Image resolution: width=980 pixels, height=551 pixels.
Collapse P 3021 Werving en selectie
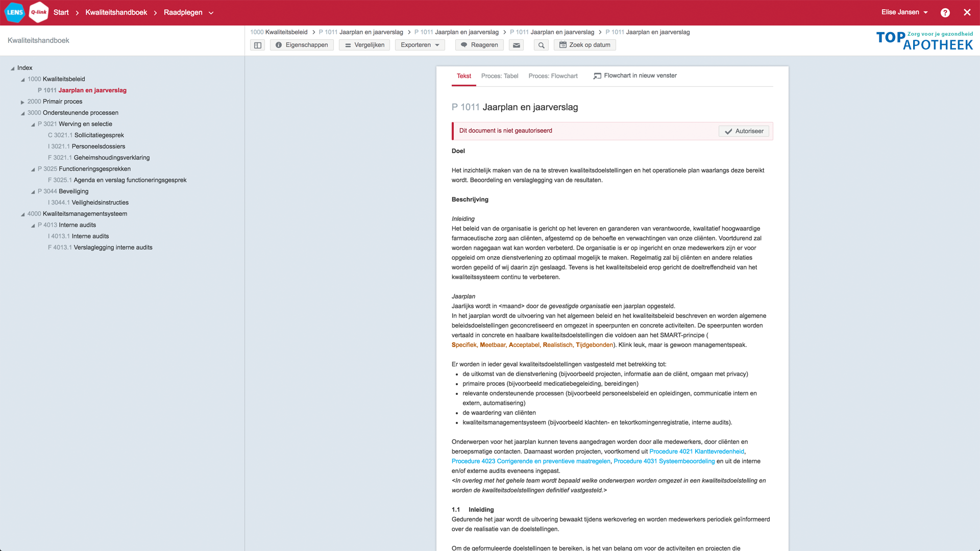pyautogui.click(x=33, y=124)
